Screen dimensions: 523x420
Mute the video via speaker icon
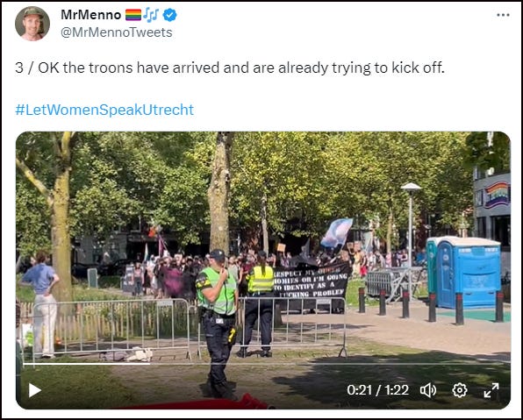pyautogui.click(x=428, y=390)
